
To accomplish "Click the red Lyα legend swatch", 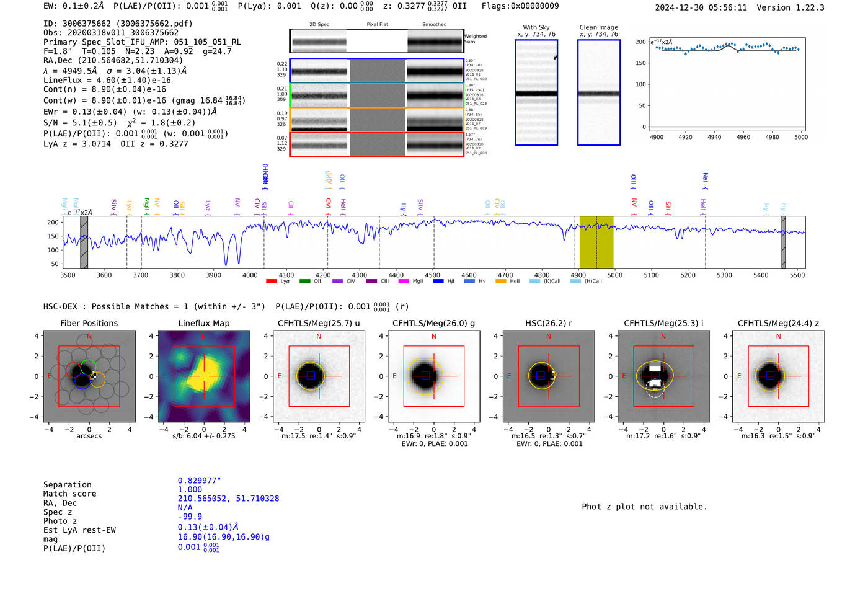I will coord(271,281).
